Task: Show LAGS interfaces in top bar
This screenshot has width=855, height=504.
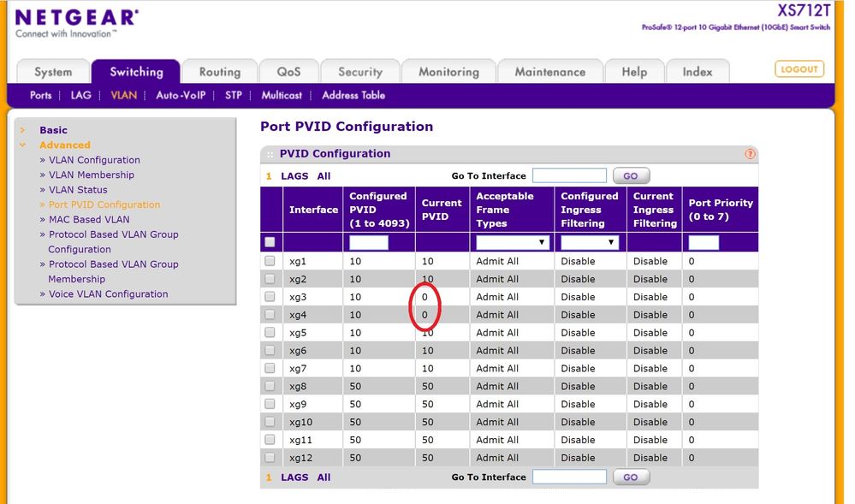Action: (x=294, y=176)
